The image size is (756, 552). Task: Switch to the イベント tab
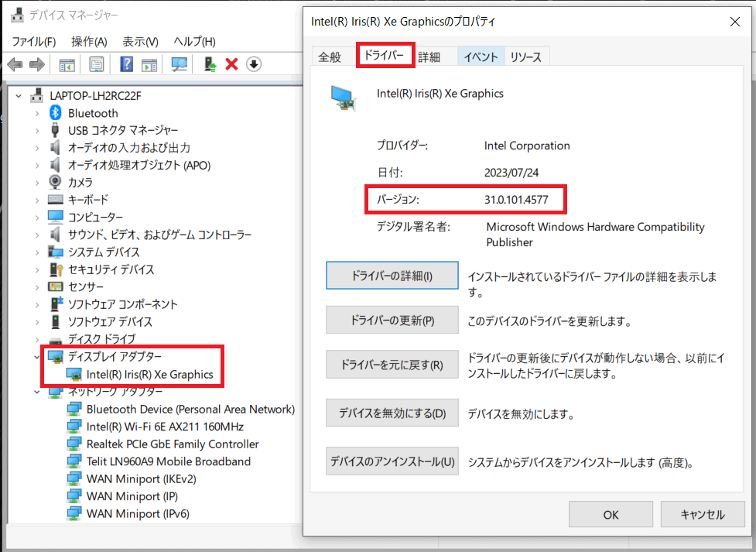click(481, 57)
